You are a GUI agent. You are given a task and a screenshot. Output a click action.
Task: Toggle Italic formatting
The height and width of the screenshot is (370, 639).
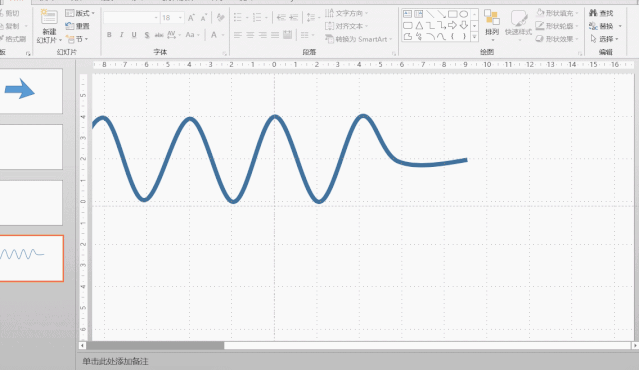[x=121, y=35]
